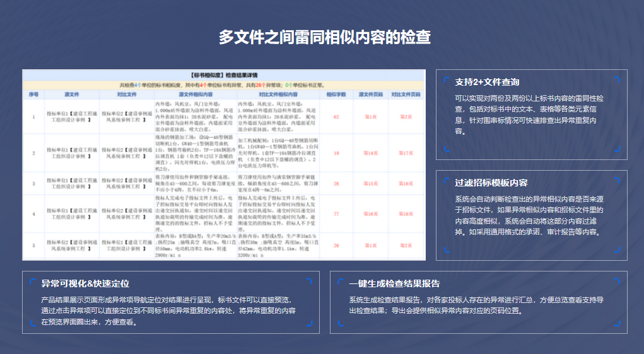Viewport: 644px width, 354px height.
Task: Click row 1 source file 投标单位1 cell
Action: (72, 117)
